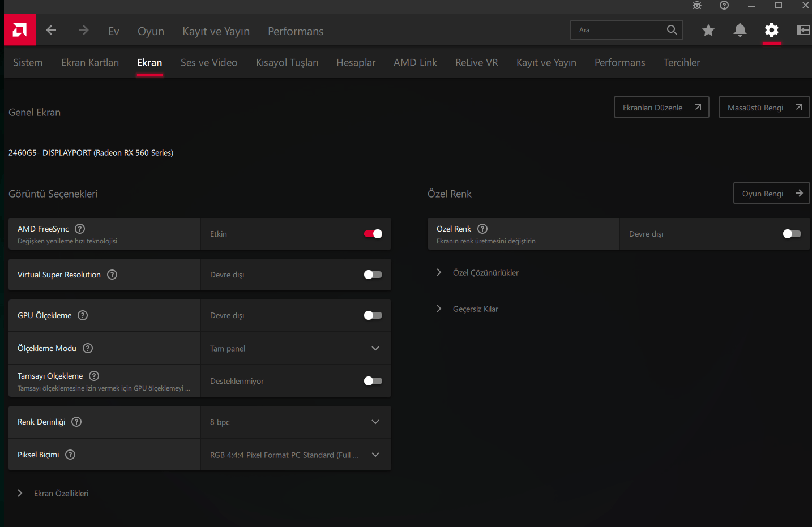Open Performans top menu
This screenshot has width=812, height=527.
(x=296, y=31)
